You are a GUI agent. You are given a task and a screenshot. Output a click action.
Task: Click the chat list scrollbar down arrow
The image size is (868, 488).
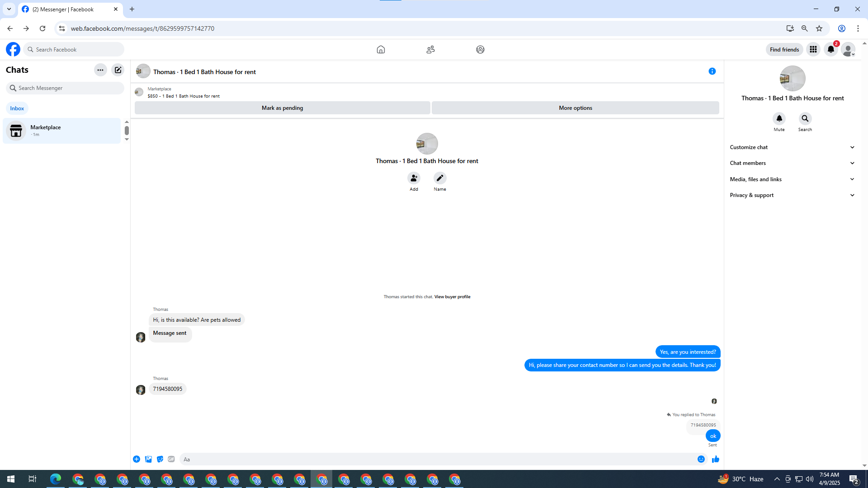tap(127, 139)
